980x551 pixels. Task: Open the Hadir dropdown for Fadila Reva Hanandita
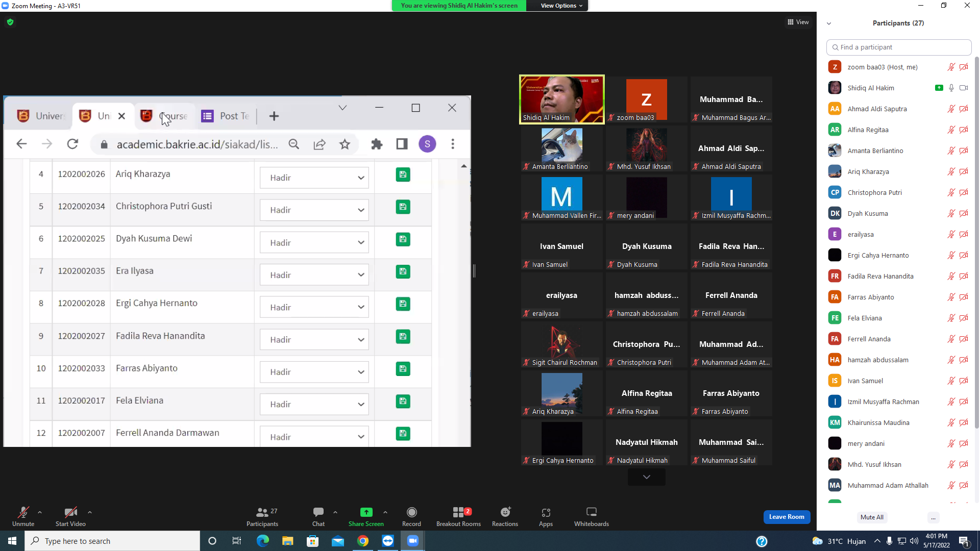(x=314, y=340)
